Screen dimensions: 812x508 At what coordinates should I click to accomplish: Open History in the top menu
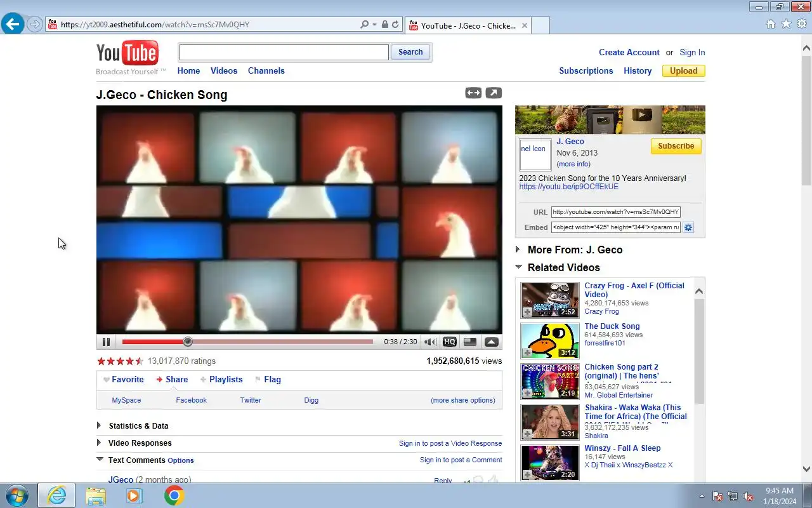tap(638, 70)
